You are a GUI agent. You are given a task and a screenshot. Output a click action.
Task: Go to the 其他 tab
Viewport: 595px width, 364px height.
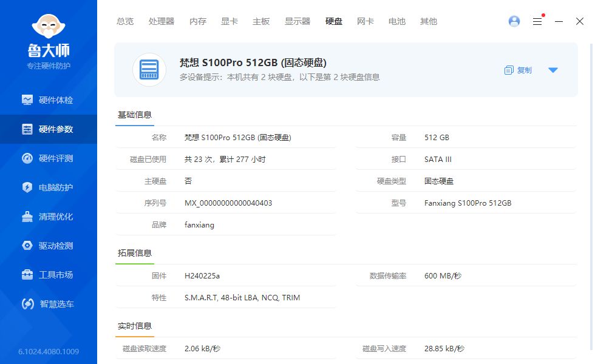pyautogui.click(x=429, y=21)
